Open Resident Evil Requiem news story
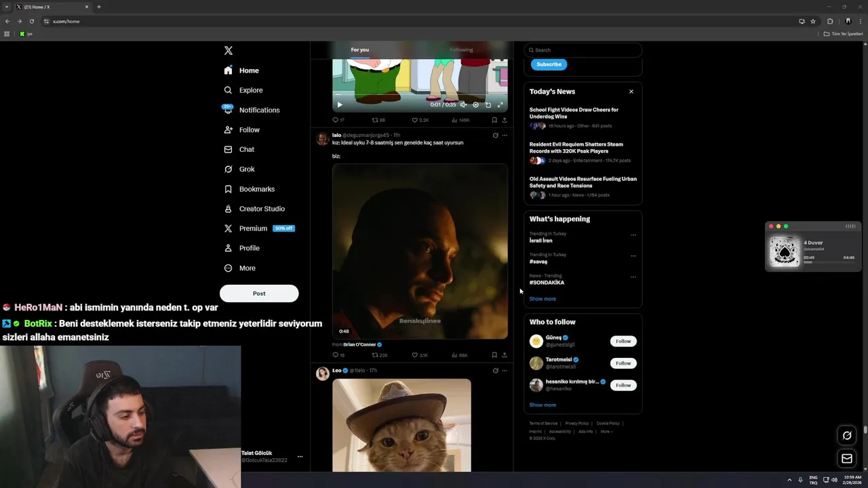Image resolution: width=868 pixels, height=488 pixels. [583, 152]
